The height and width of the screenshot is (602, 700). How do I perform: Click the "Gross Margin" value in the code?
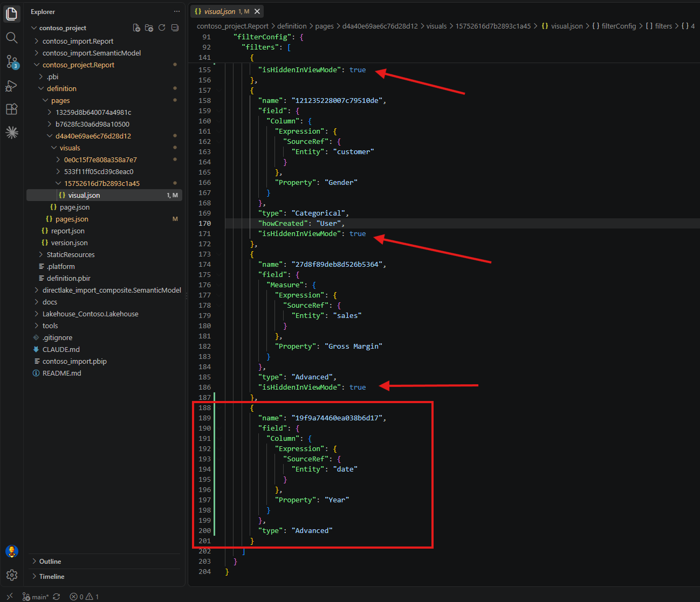tap(353, 346)
